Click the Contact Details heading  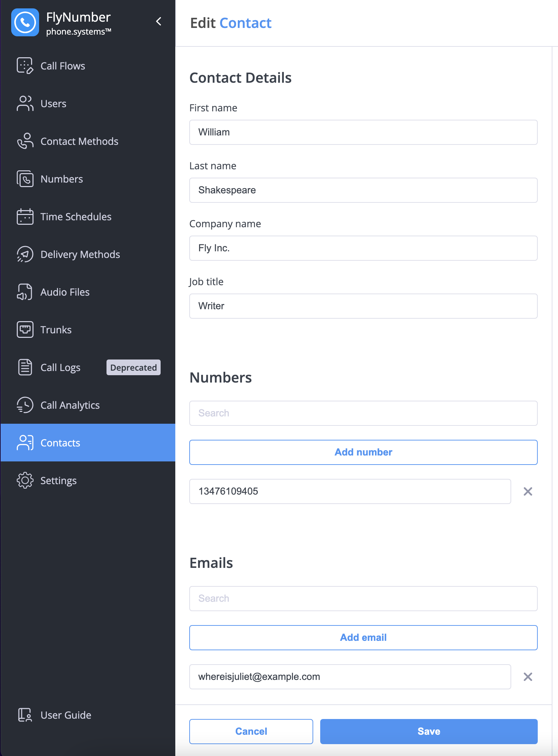point(241,78)
